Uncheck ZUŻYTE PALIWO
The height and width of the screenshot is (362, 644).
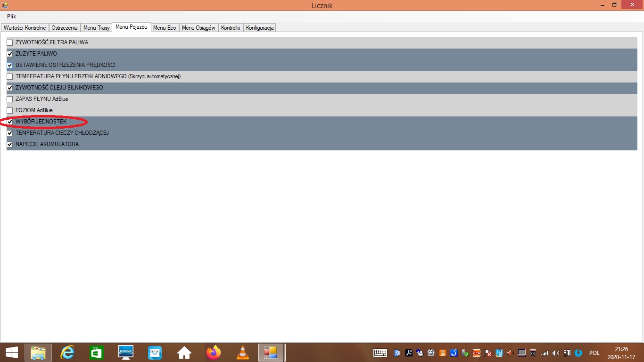pos(10,54)
